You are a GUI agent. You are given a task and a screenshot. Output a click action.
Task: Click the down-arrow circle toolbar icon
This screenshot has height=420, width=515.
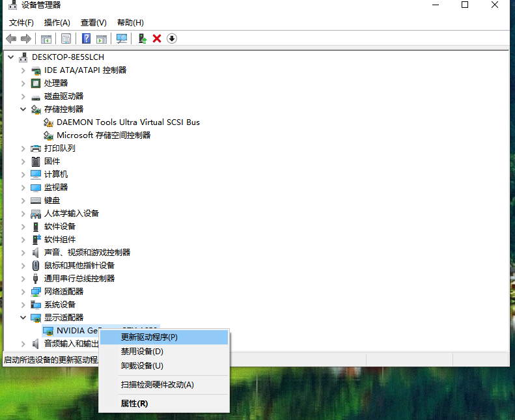[x=172, y=39]
